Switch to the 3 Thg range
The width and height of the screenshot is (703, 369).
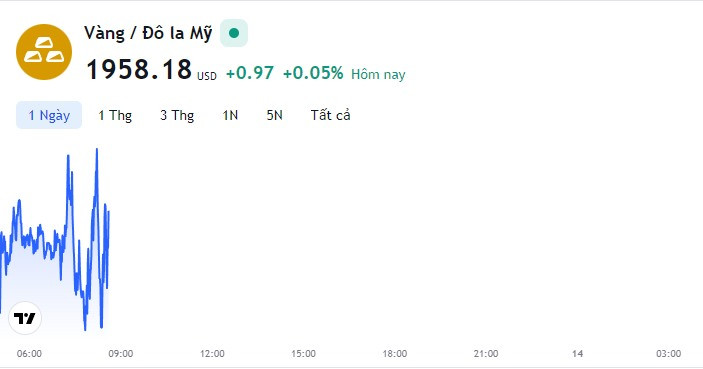(x=177, y=115)
